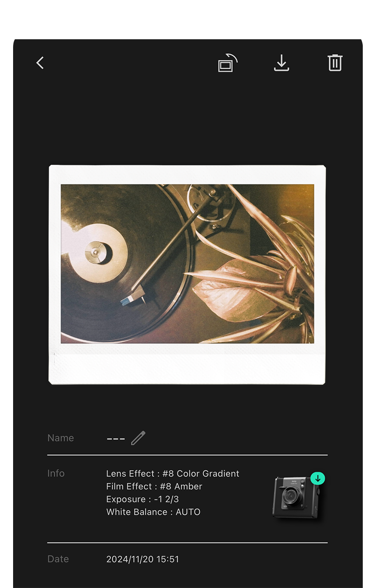
Task: Select the Film Effect Amber line
Action: pos(154,486)
